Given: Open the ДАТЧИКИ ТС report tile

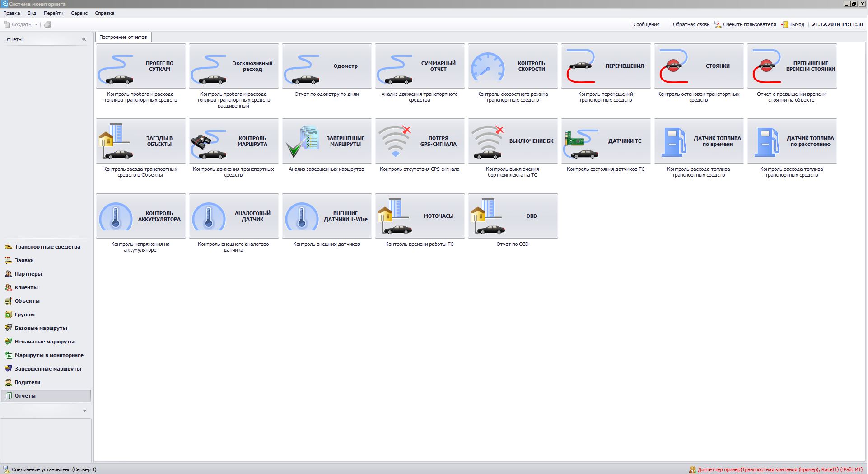Looking at the screenshot, I should (x=606, y=141).
